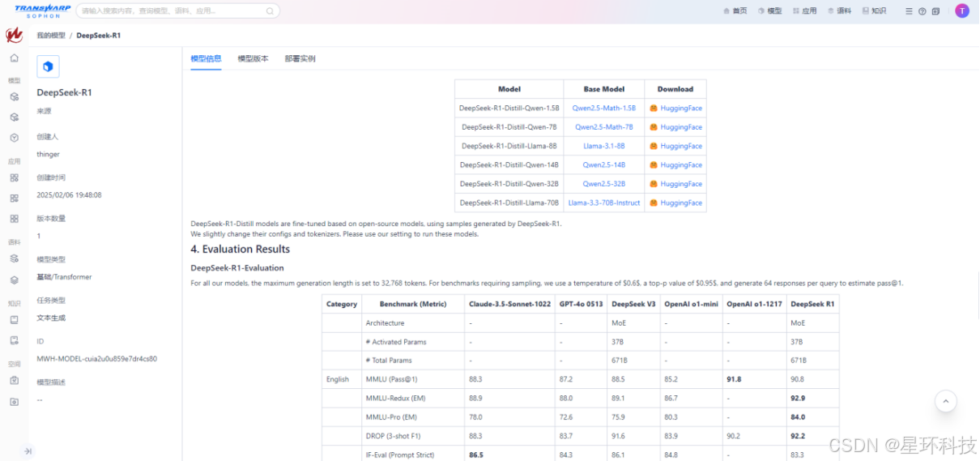Open 知识 in the top navigation
This screenshot has width=980, height=461.
point(874,11)
